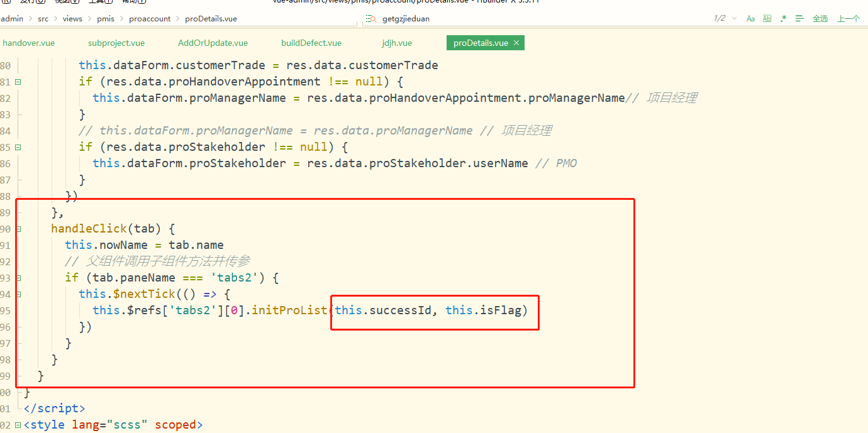Click the search field containing getgzjieduan

pyautogui.click(x=535, y=19)
